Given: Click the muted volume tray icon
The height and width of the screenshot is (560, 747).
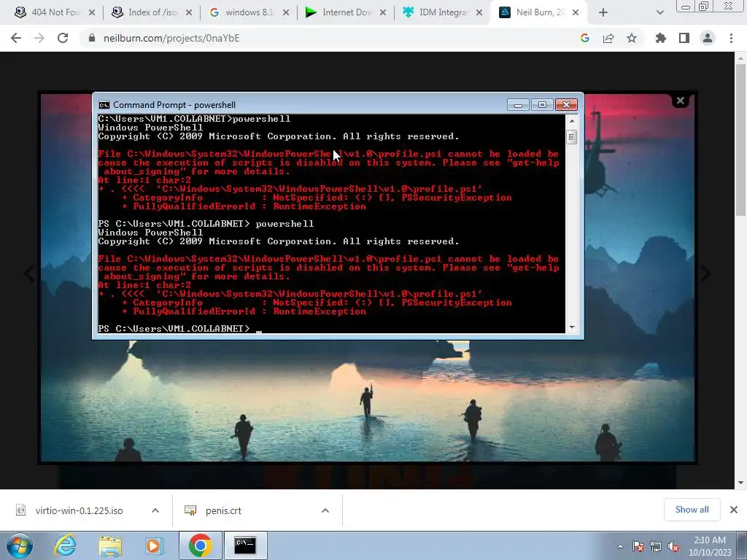Looking at the screenshot, I should pyautogui.click(x=673, y=546).
